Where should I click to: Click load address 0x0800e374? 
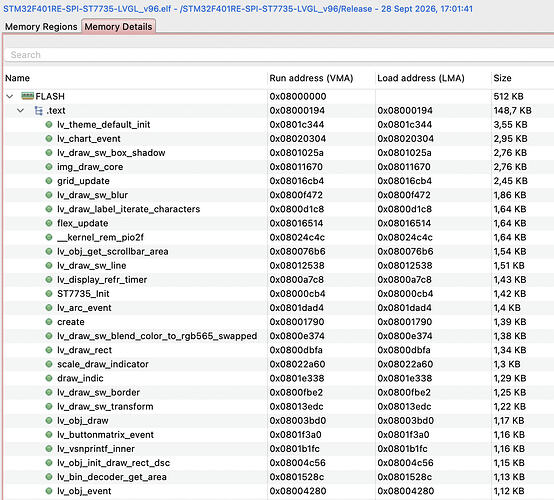pos(405,336)
